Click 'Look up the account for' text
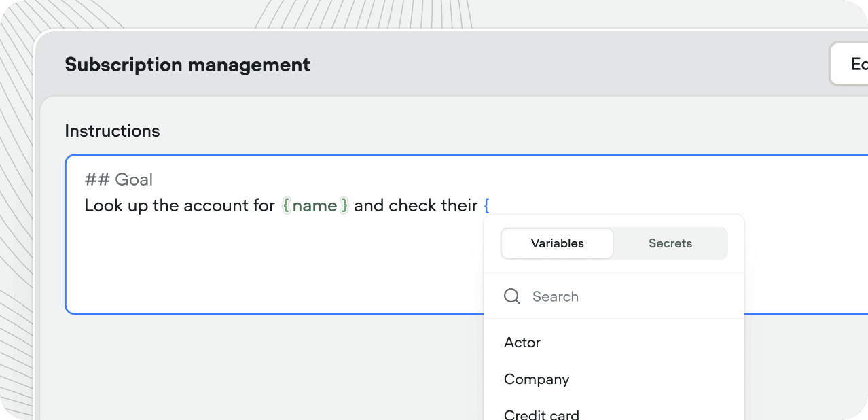Screen dimensions: 868x420 [x=179, y=205]
